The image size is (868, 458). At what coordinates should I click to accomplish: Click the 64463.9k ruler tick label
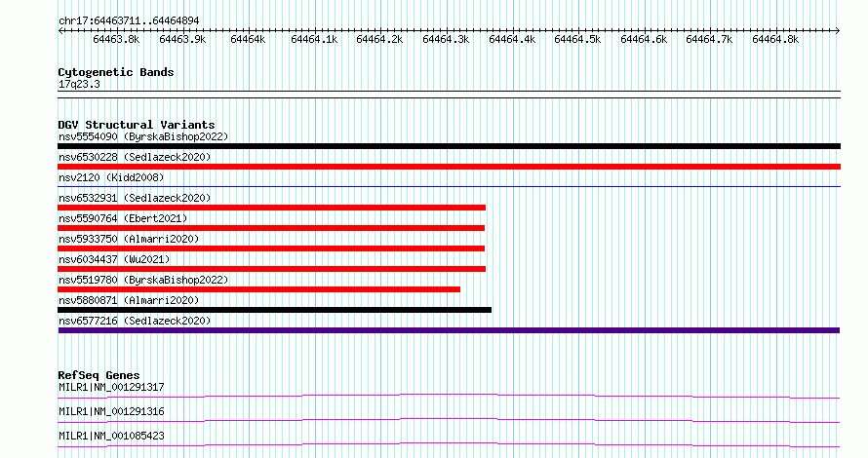click(182, 40)
